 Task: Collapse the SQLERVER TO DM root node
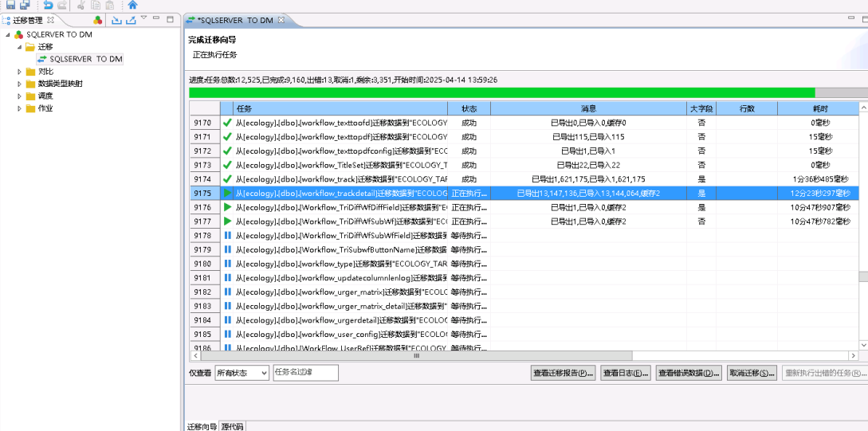pos(8,34)
